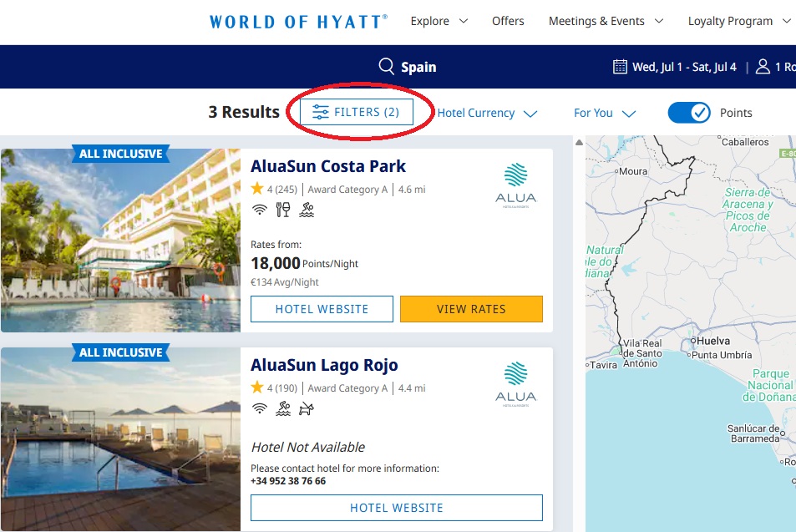Image resolution: width=796 pixels, height=532 pixels.
Task: View AluaSun Costa Park pool photo
Action: coord(120,241)
